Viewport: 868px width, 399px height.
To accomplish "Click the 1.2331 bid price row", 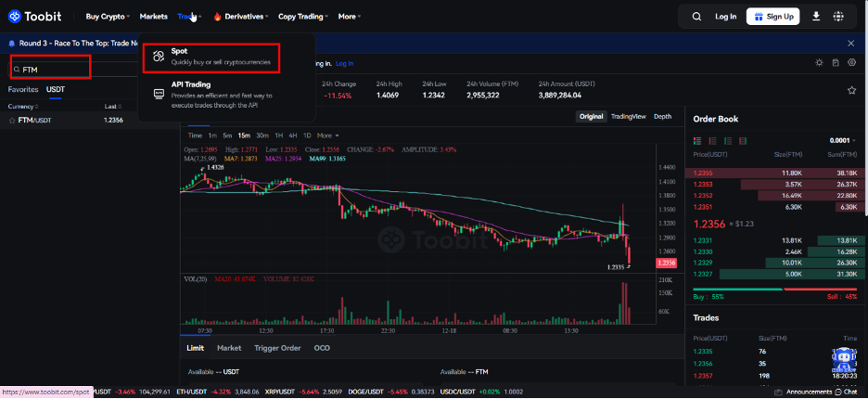I will tap(776, 240).
